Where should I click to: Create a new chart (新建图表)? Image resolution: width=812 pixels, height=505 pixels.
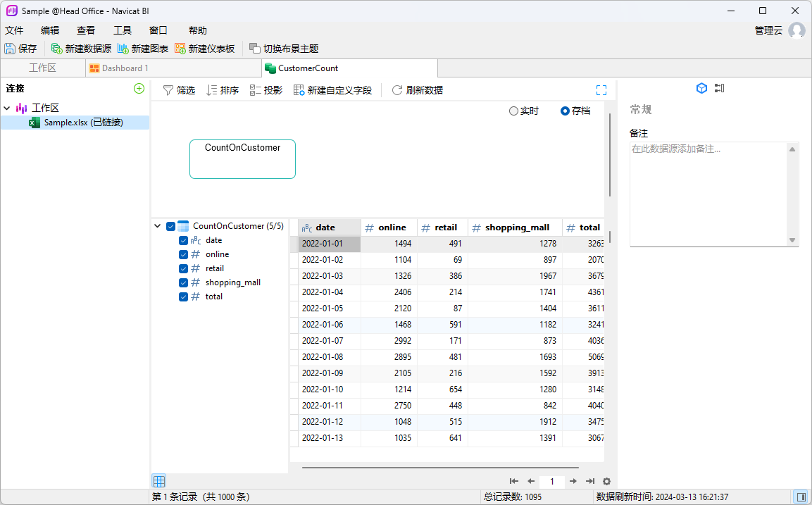pyautogui.click(x=143, y=49)
